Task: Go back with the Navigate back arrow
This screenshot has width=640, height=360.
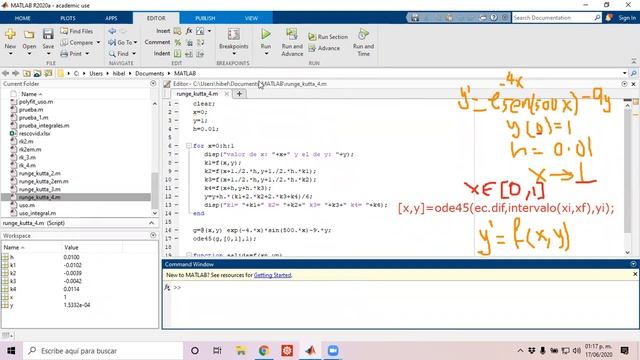Action: coord(112,31)
